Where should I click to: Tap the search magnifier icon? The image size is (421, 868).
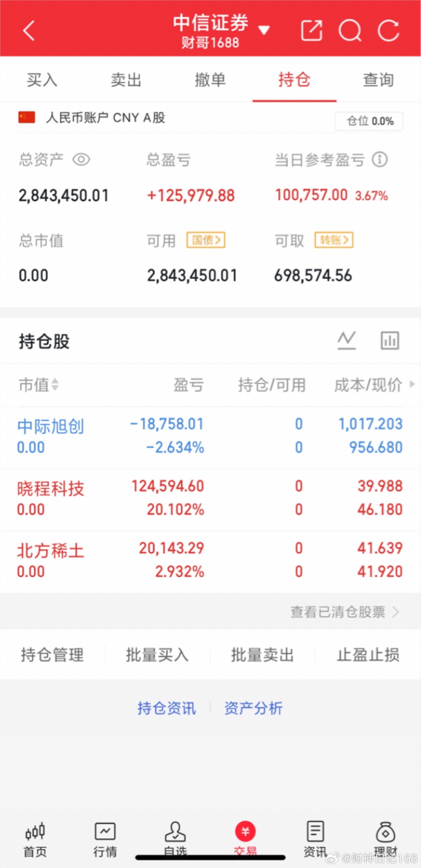[350, 31]
